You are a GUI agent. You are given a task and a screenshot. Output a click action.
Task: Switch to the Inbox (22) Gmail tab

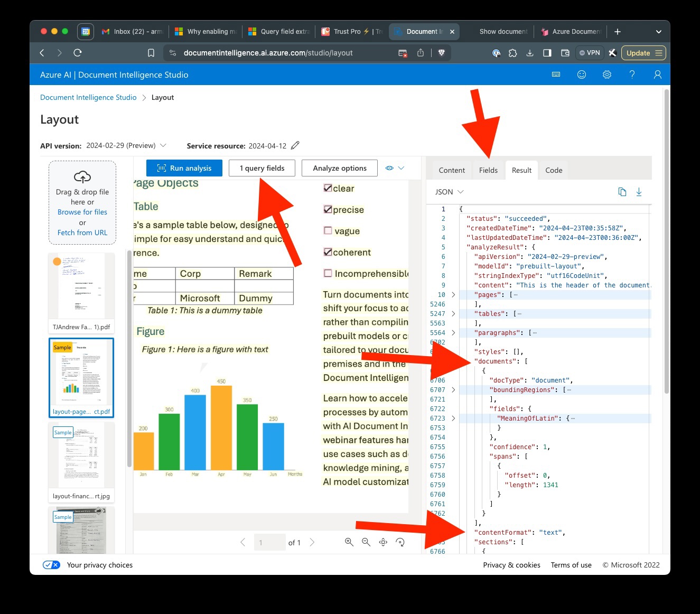[132, 32]
